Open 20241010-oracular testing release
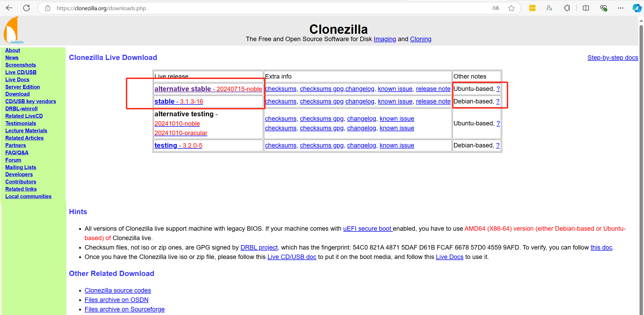 (181, 133)
